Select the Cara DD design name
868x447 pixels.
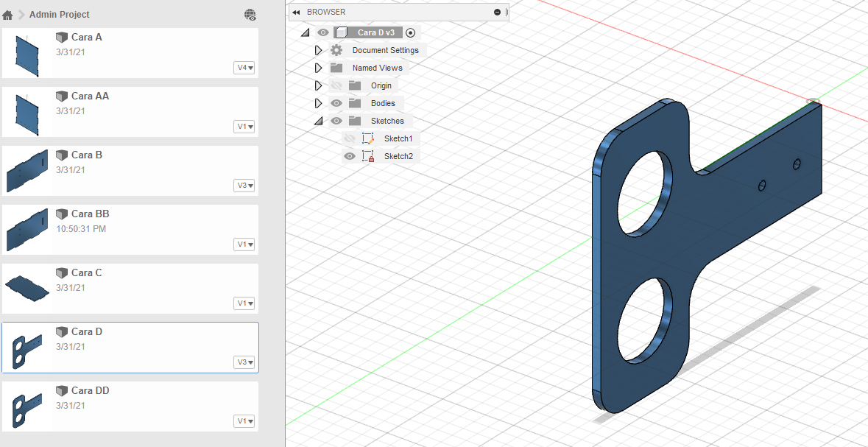[91, 390]
